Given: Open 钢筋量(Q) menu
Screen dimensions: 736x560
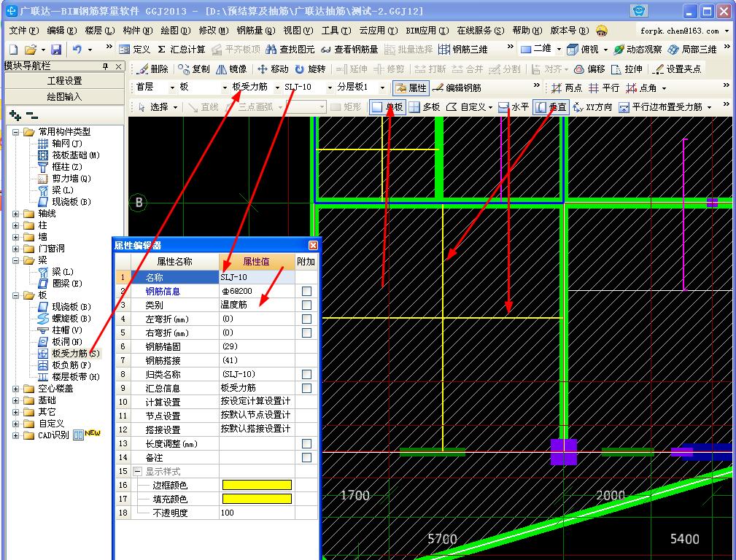Looking at the screenshot, I should 255,31.
